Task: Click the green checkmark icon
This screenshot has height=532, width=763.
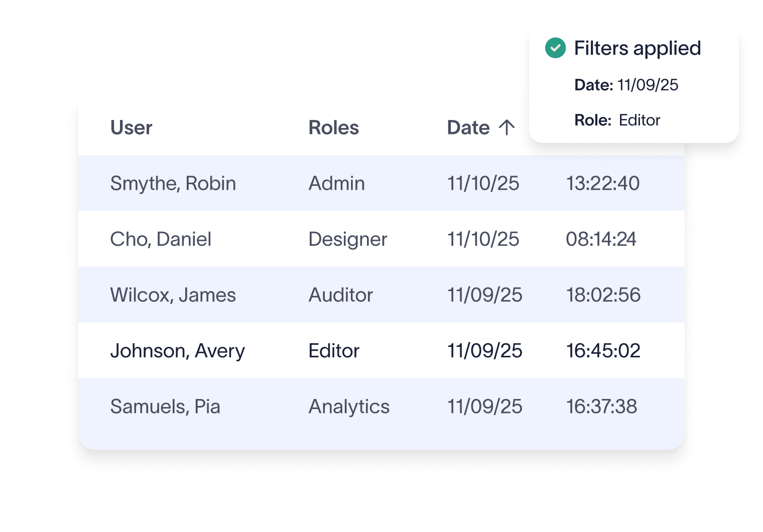Action: [555, 48]
